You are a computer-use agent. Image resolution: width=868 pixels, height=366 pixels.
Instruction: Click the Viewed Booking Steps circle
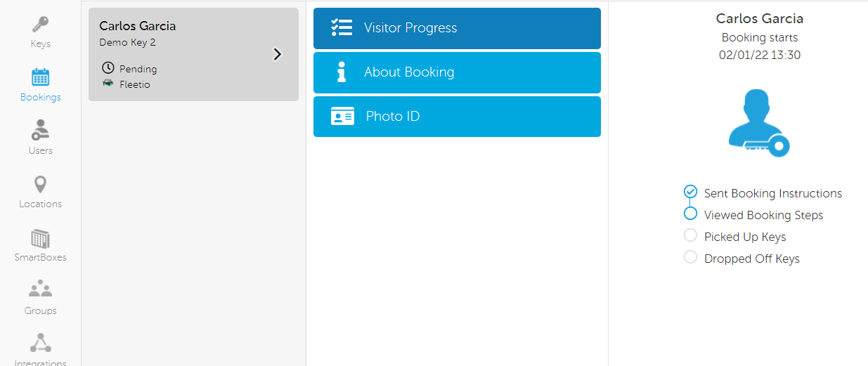690,214
